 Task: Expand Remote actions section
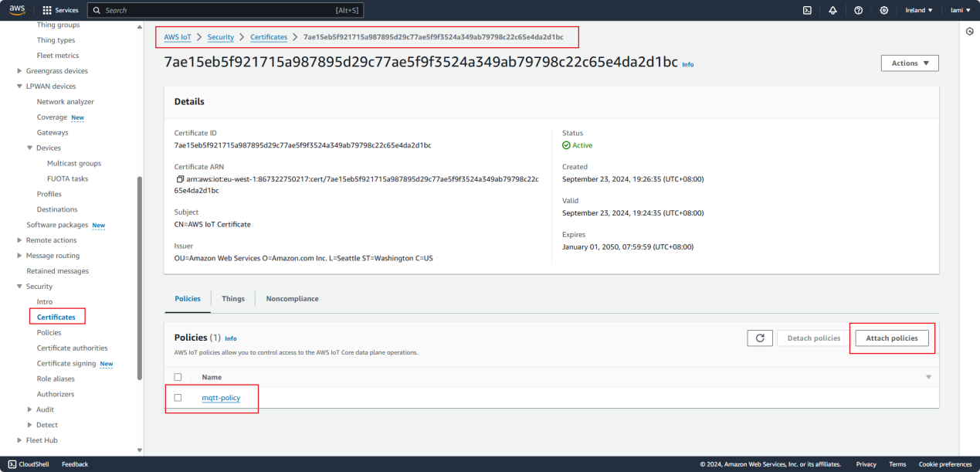pyautogui.click(x=19, y=240)
